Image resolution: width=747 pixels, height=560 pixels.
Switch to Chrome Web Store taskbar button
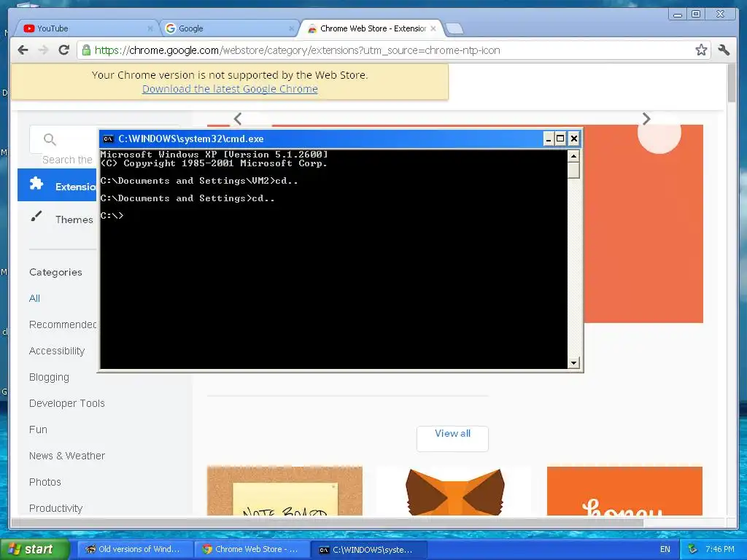point(252,550)
